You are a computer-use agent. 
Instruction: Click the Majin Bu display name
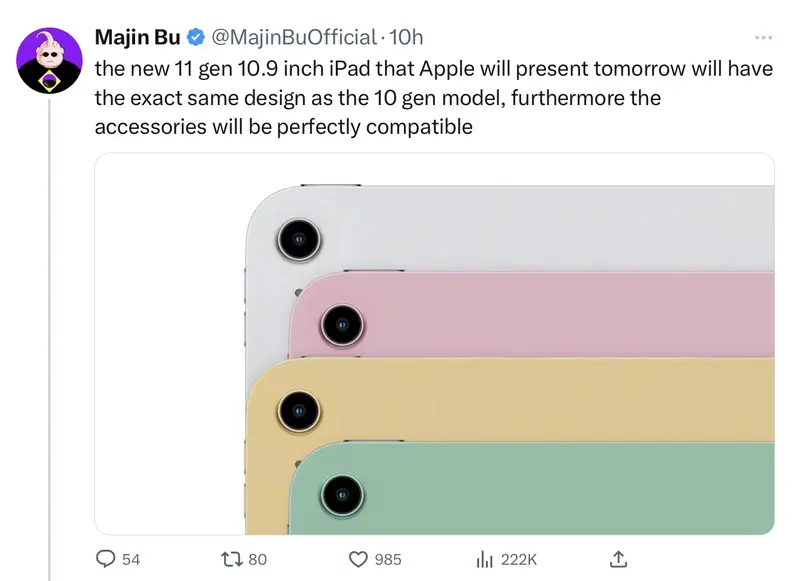coord(138,37)
